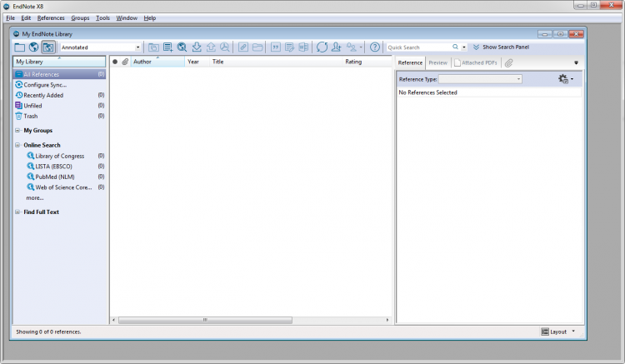Click Insert Citation quote icon
This screenshot has width=625, height=364.
(276, 47)
